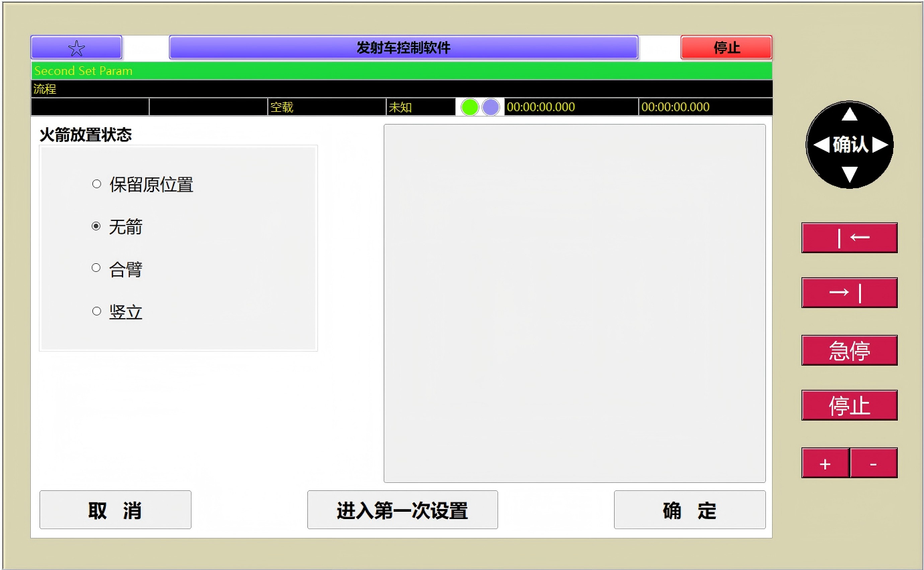Click the |← back-tab red button
Image resolution: width=924 pixels, height=570 pixels.
(849, 238)
